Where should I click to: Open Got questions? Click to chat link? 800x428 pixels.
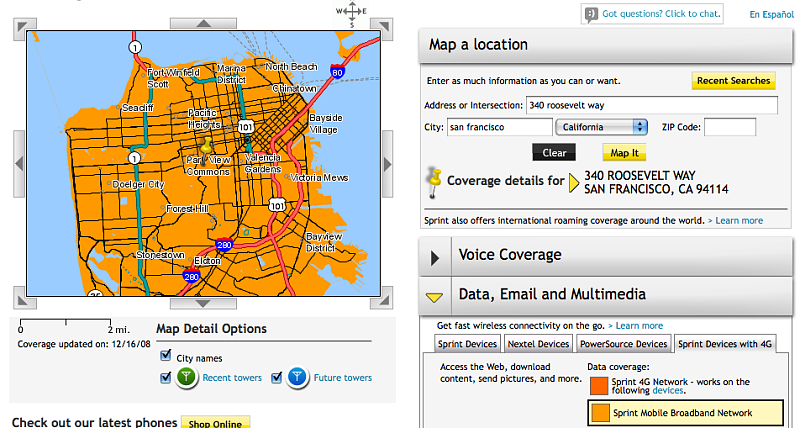(x=661, y=14)
